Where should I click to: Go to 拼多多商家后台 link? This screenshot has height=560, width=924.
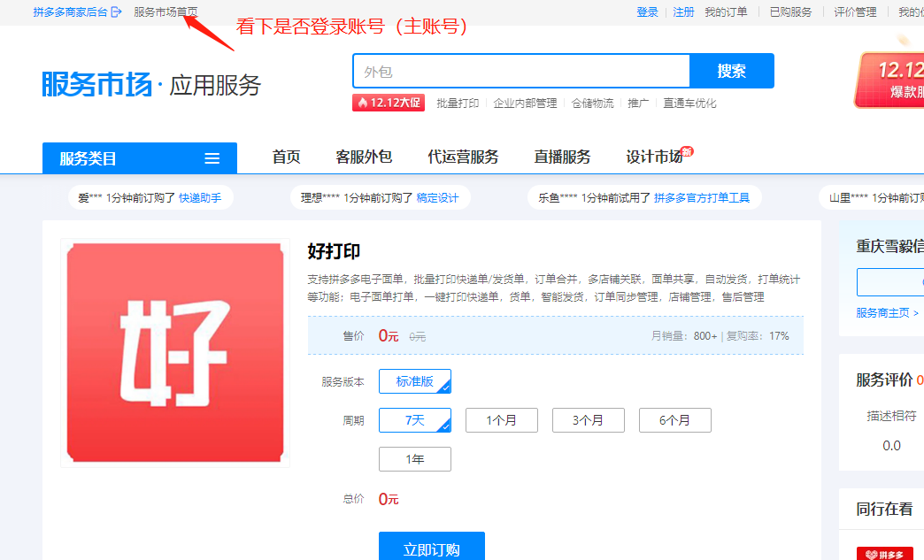70,12
